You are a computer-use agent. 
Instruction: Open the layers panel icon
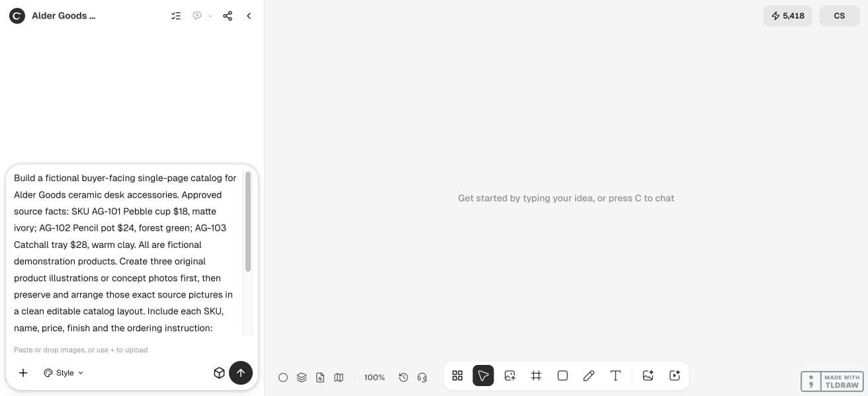(x=302, y=377)
